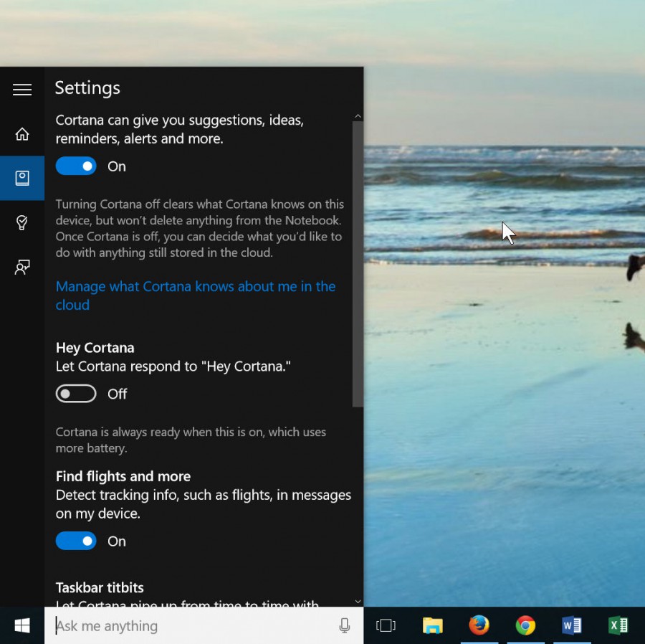Open Cortana Reminders via the lightbulb icon
This screenshot has width=645, height=644.
click(21, 222)
